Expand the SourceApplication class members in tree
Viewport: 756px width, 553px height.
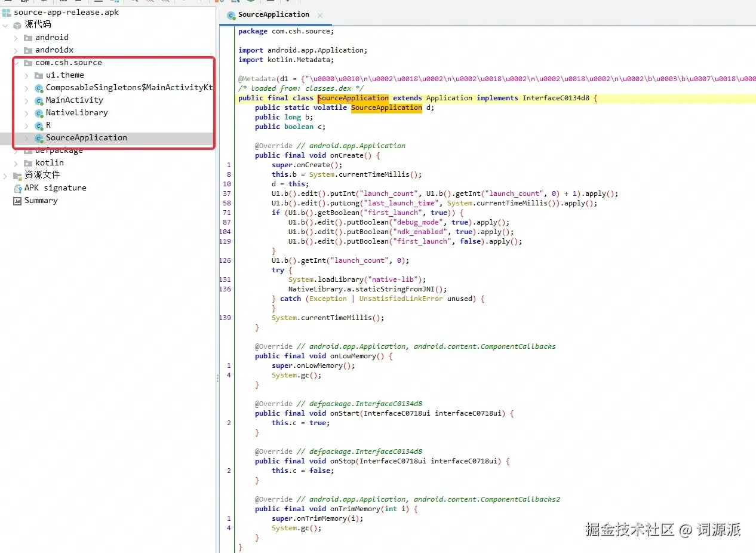click(x=27, y=138)
